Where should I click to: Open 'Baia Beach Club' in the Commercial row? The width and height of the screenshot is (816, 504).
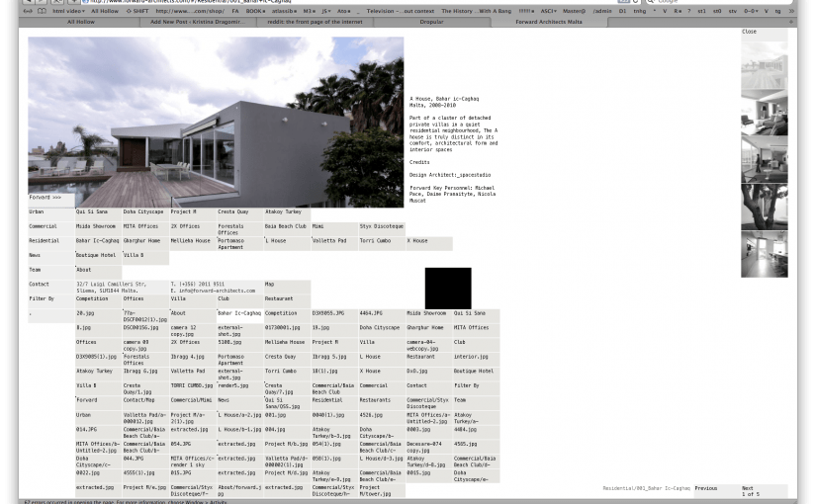coord(287,229)
